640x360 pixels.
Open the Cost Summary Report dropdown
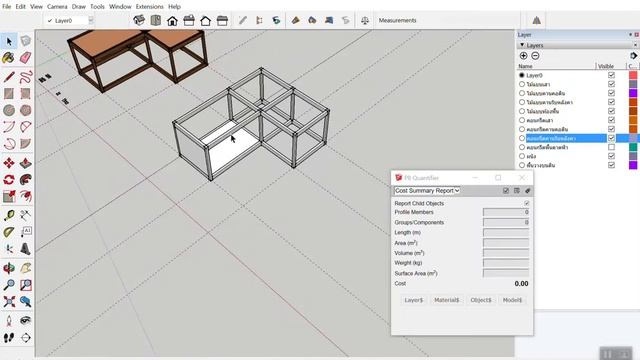tap(427, 191)
